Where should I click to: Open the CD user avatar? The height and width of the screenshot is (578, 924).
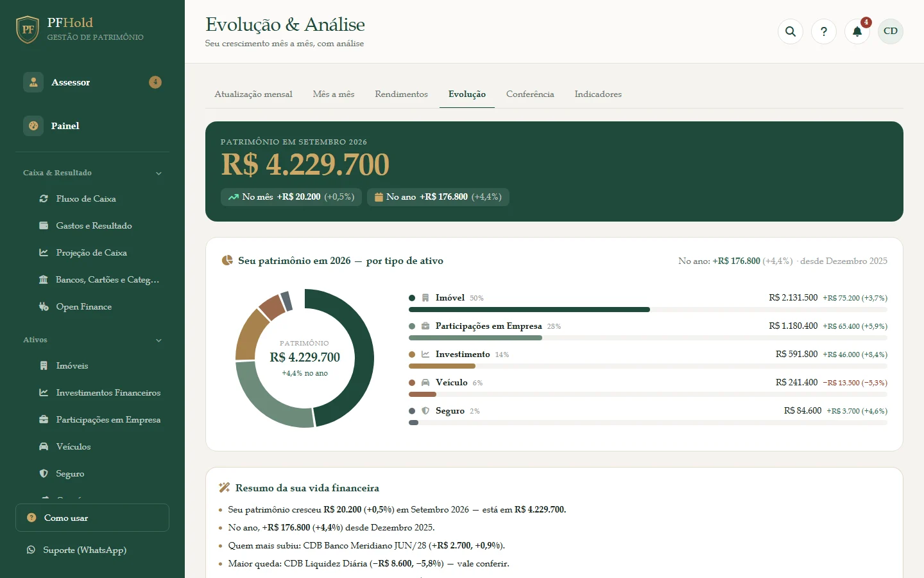coord(891,31)
